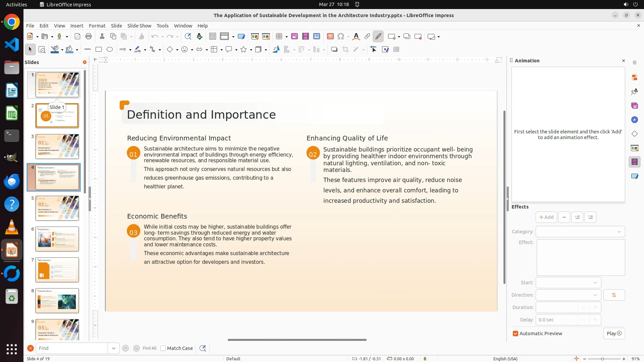The width and height of the screenshot is (644, 362).
Task: Click the Insert Table toolbar icon
Action: [279, 37]
